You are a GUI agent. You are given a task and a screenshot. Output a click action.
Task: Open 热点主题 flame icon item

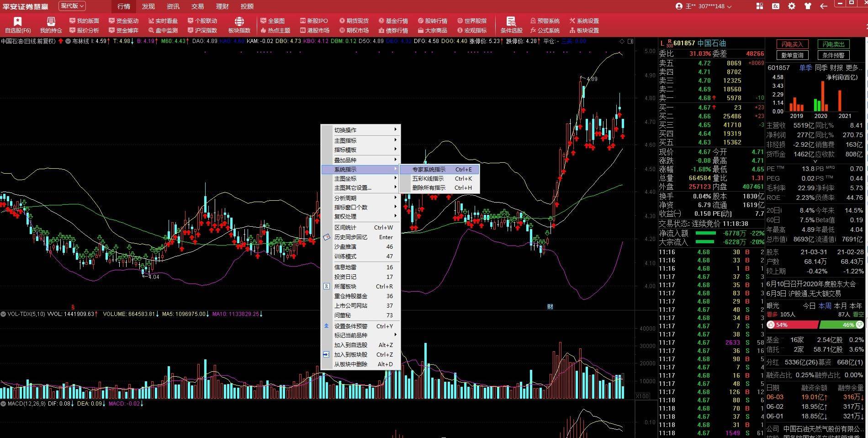(275, 30)
